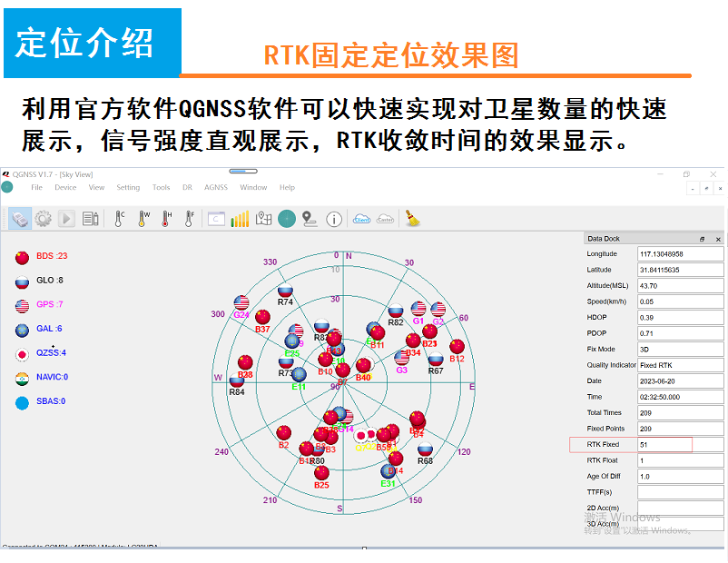Open the View menu
728x563 pixels.
(96, 187)
